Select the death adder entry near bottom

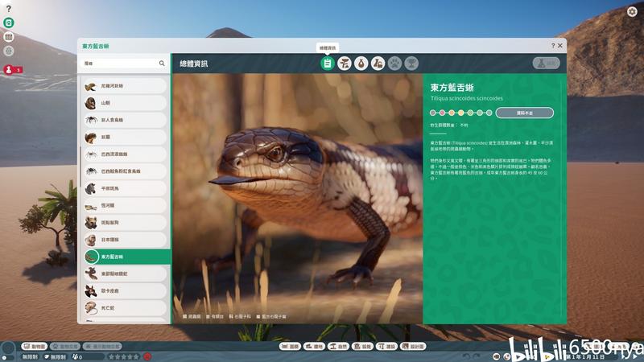point(125,308)
